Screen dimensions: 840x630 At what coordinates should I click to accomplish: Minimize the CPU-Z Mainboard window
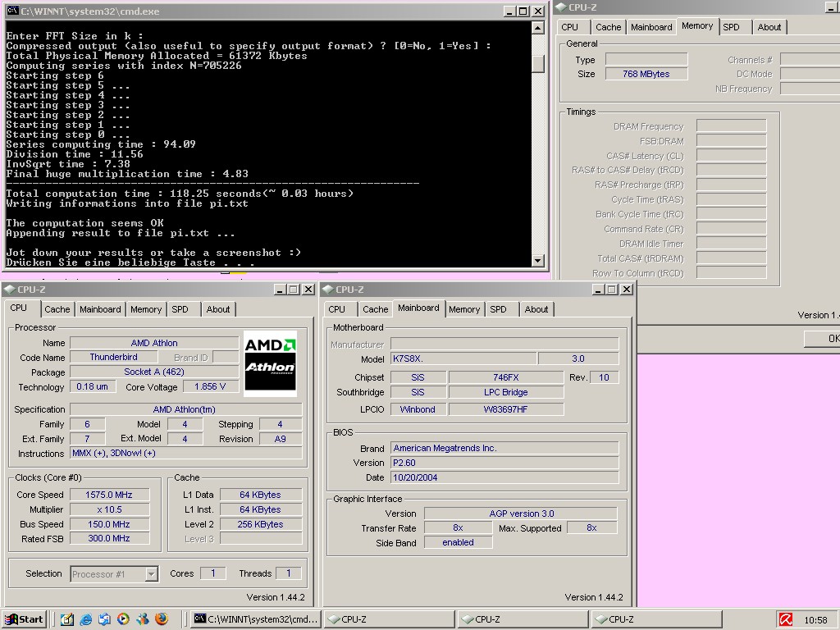click(x=598, y=290)
